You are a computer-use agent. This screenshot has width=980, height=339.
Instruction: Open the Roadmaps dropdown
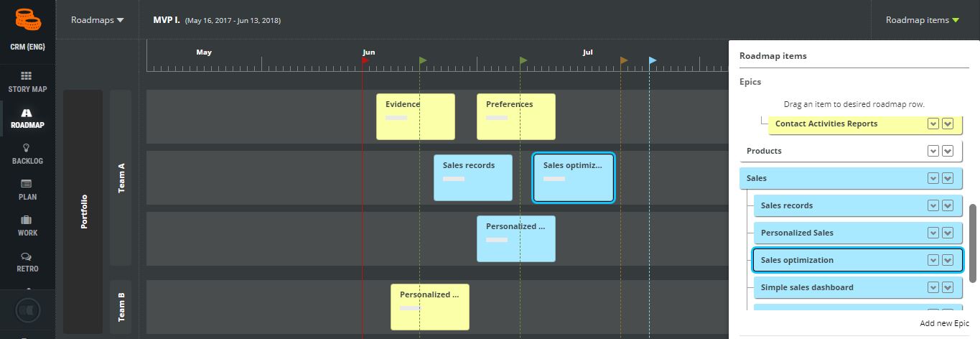pyautogui.click(x=98, y=20)
